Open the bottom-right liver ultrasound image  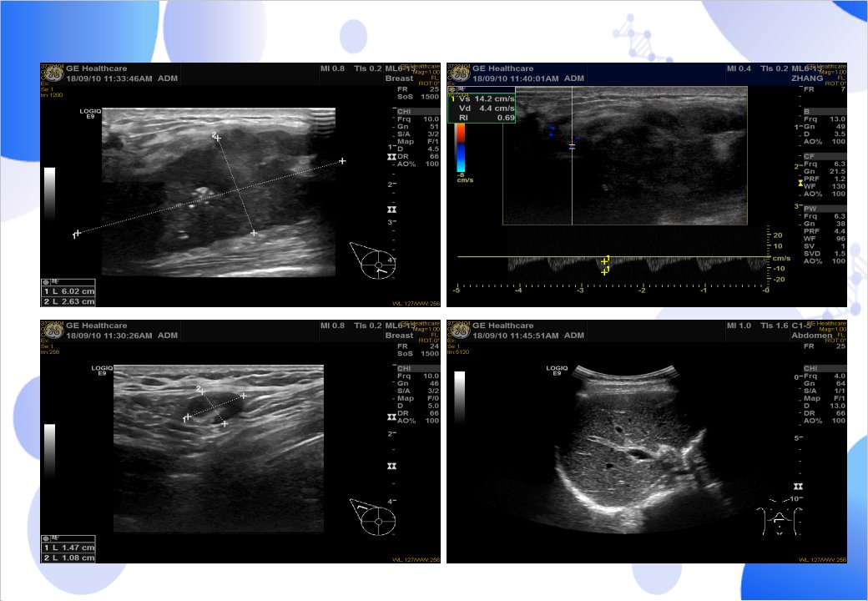[647, 442]
